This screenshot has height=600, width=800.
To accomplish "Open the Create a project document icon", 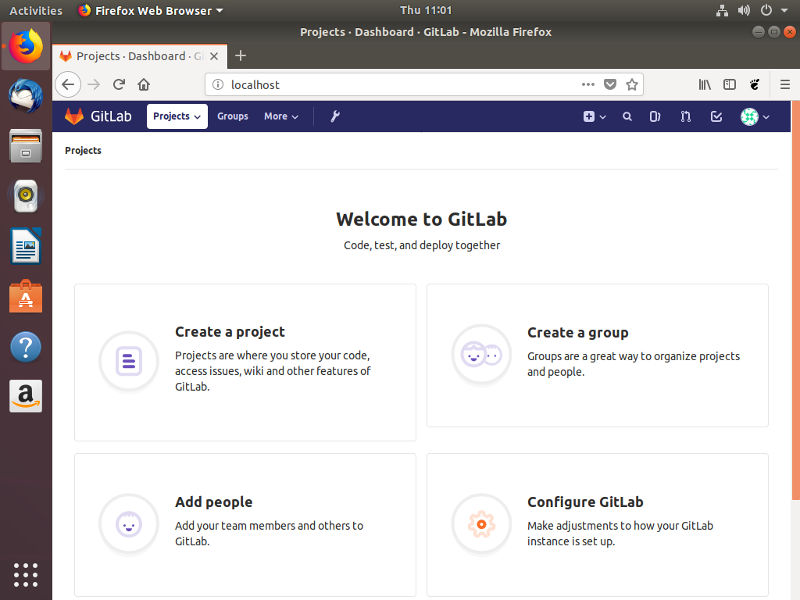I will [x=129, y=362].
